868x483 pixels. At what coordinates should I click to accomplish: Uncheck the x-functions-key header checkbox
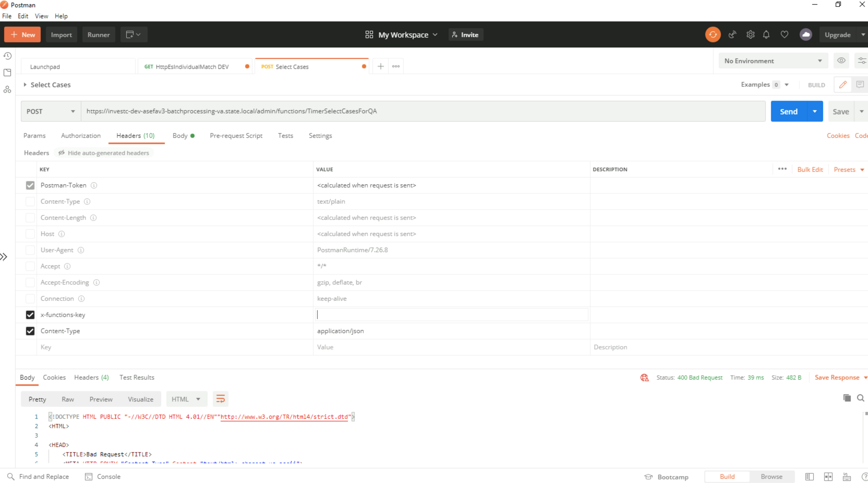pyautogui.click(x=30, y=315)
